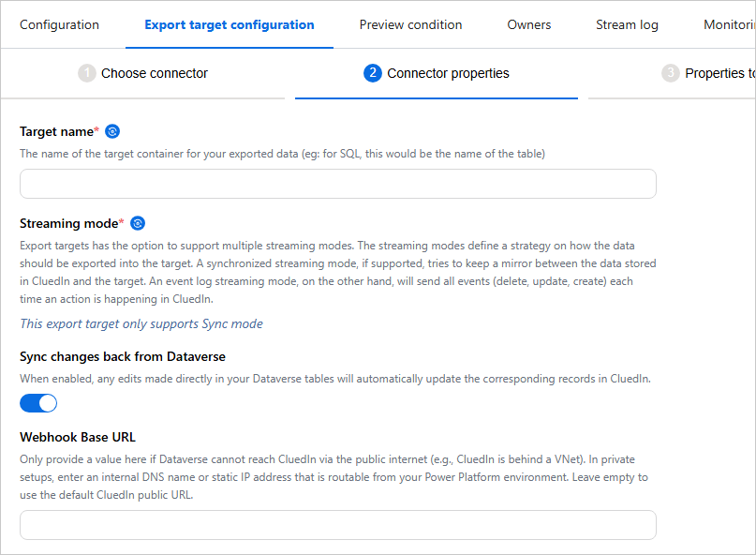This screenshot has height=555, width=756.
Task: Click the Webhook Base URL heading
Action: 78,437
